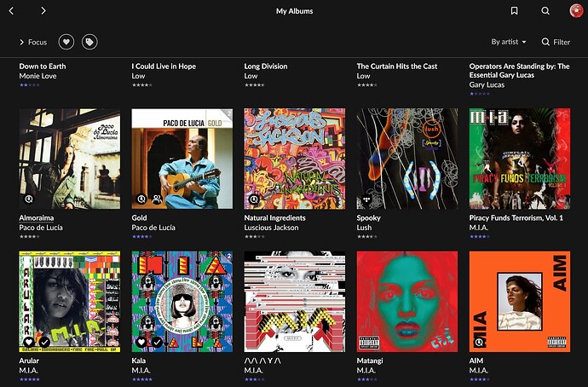The image size is (588, 387).
Task: Open search with the magnifier icon
Action: 545,11
